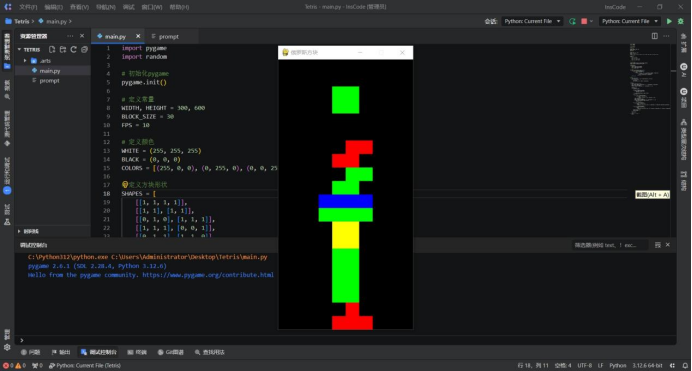Click the Tetris game window title icon

point(286,52)
